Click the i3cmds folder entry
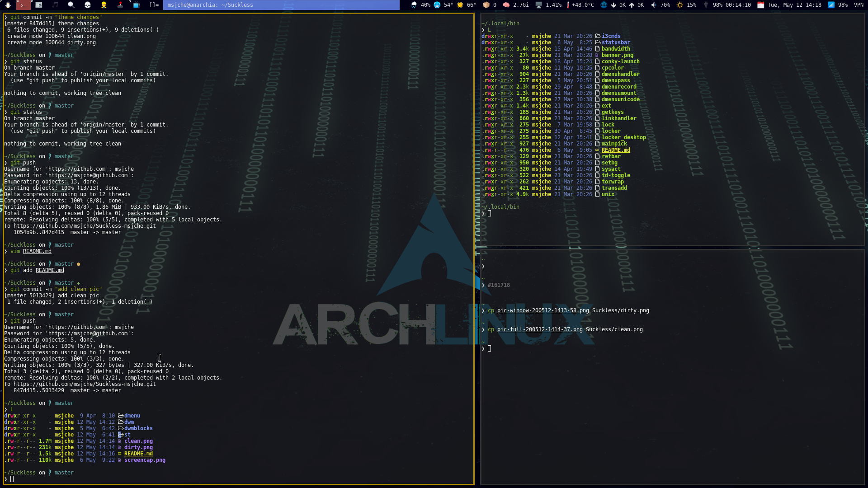The width and height of the screenshot is (868, 488). 611,36
